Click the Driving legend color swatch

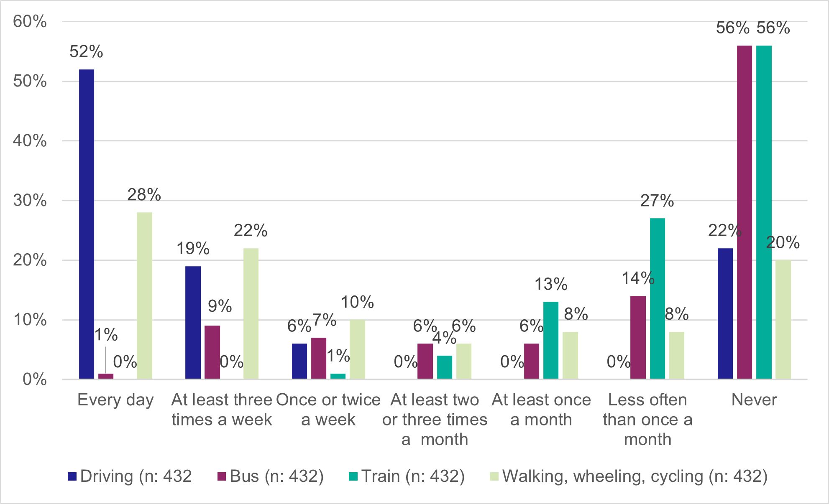tap(72, 476)
